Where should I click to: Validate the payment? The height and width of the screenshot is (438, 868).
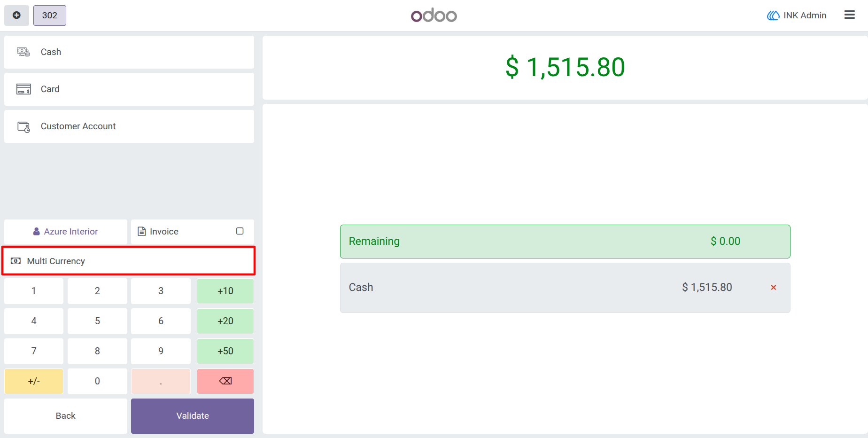[193, 416]
